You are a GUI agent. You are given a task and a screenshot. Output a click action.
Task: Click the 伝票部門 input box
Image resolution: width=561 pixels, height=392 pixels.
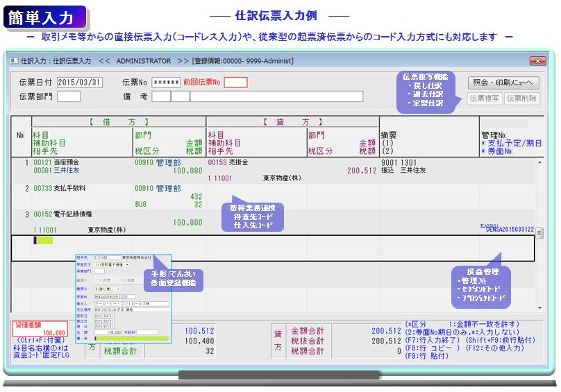69,96
